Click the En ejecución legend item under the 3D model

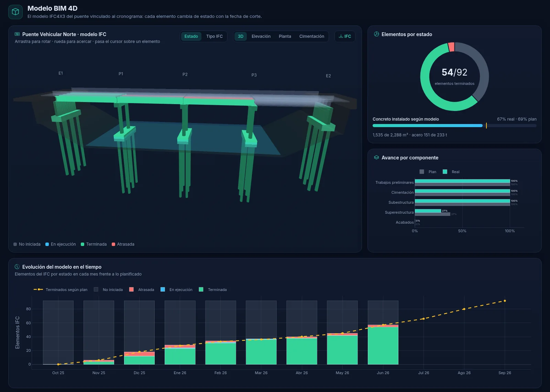click(x=60, y=244)
